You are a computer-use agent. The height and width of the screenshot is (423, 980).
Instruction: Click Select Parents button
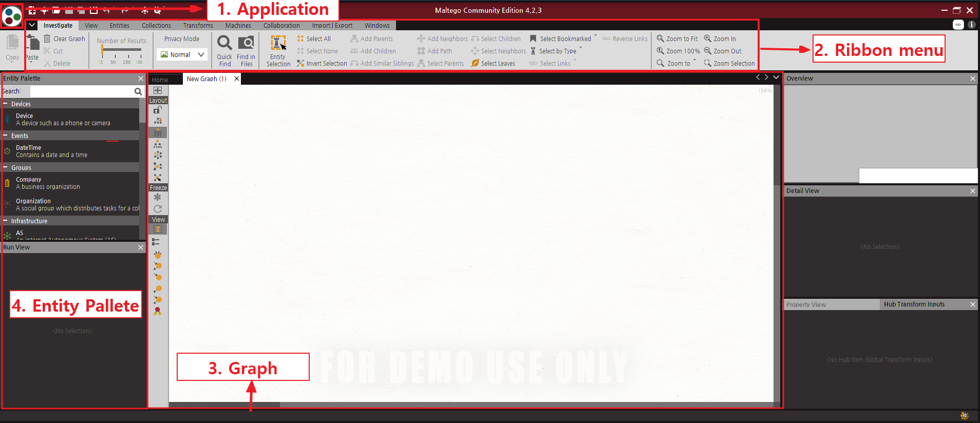pos(440,63)
